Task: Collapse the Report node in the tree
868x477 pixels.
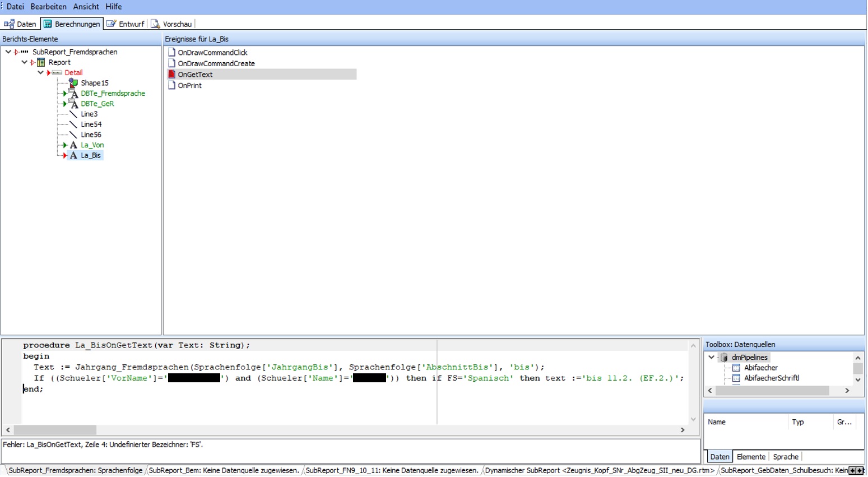Action: (25, 62)
